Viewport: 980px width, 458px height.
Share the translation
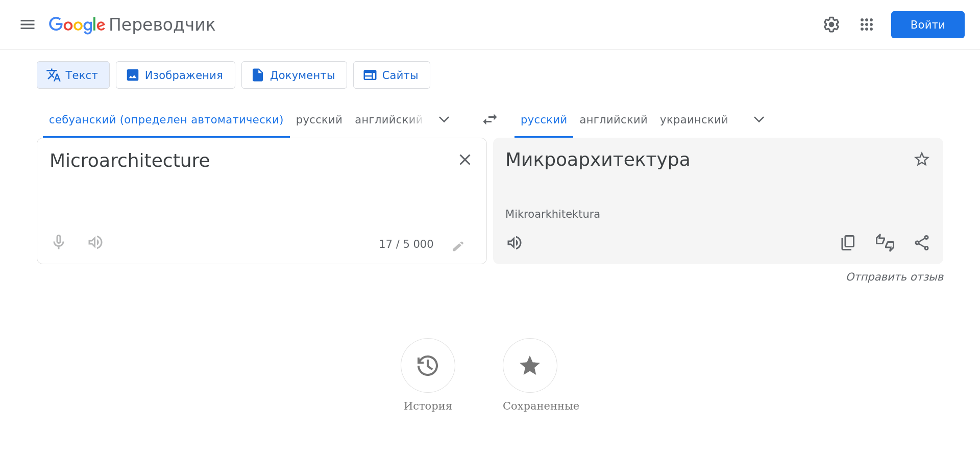coord(922,243)
